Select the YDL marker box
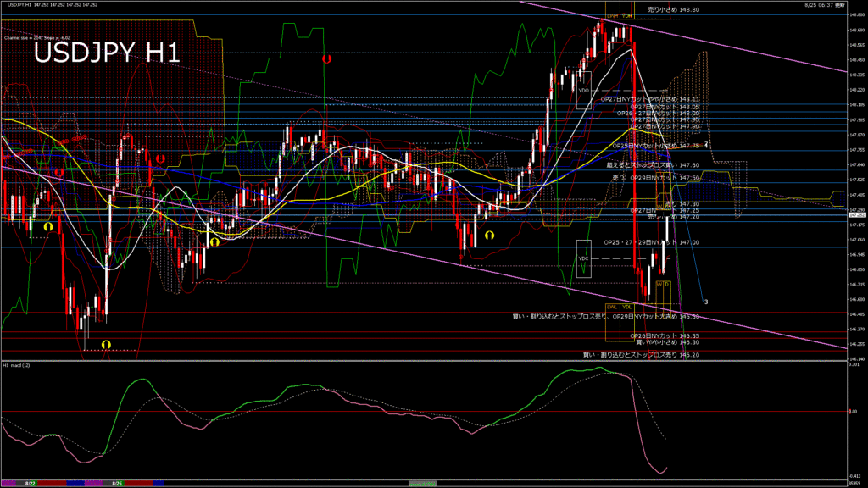 click(627, 307)
